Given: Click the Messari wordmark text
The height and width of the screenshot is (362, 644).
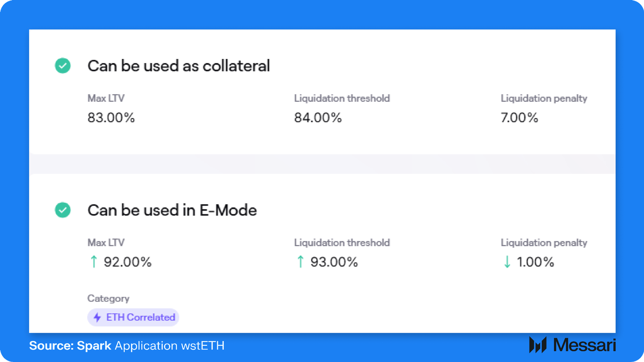Looking at the screenshot, I should (584, 345).
